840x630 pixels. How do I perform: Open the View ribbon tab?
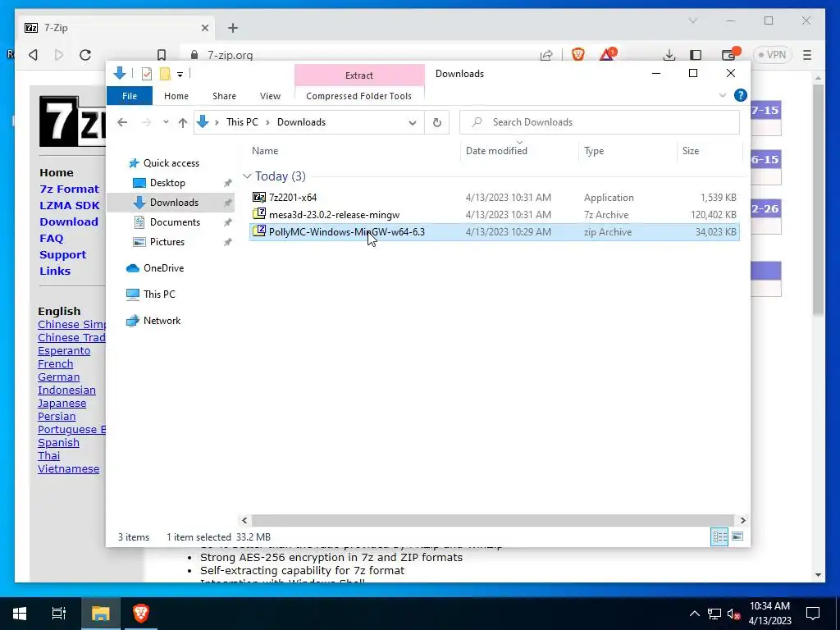tap(270, 96)
